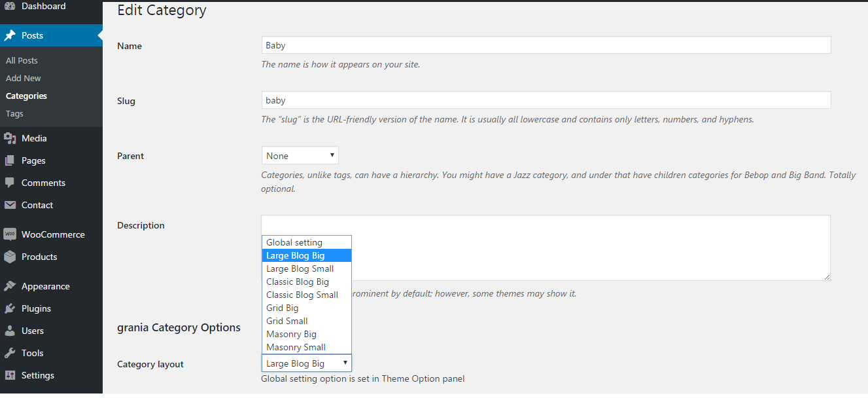Click Add New under Posts

coord(24,78)
